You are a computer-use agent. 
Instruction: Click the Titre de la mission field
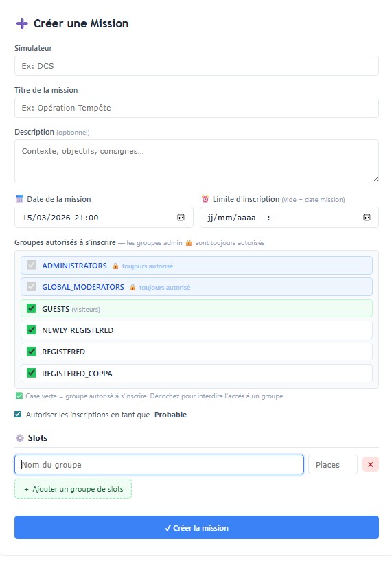point(196,108)
